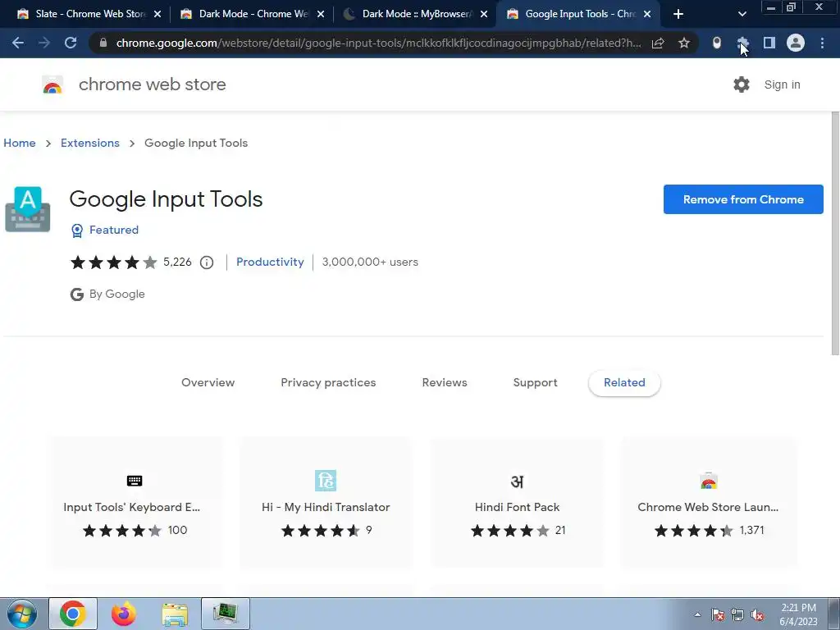
Task: Bookmark this page with the star icon
Action: (684, 43)
